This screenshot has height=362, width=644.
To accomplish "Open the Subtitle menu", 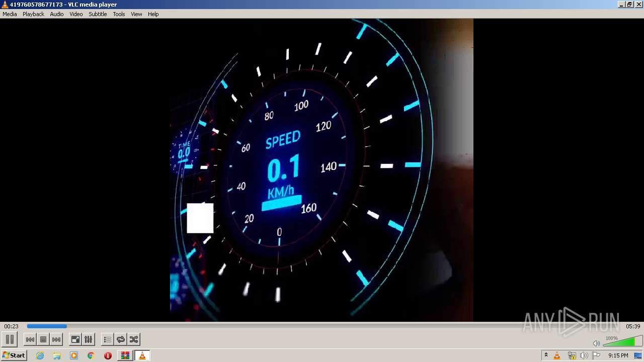I will pos(98,14).
